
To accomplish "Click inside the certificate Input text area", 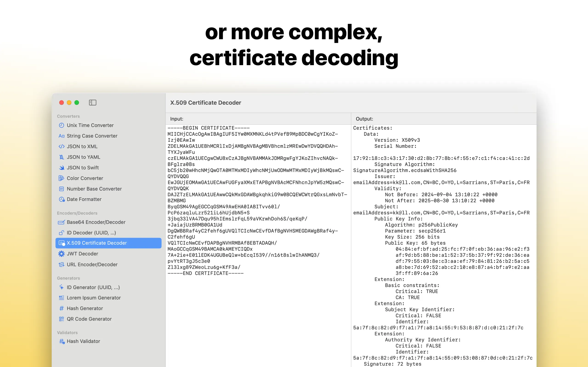I will 258,316.
